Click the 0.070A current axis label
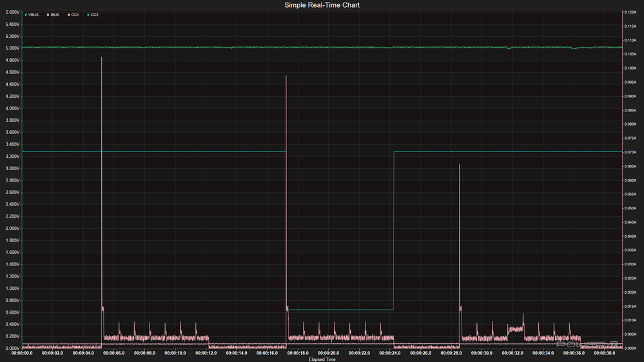The image size is (644, 362). (630, 152)
